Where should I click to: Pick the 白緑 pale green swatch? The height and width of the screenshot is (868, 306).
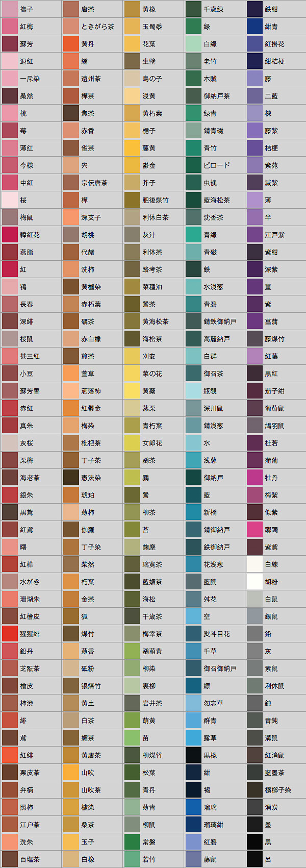193,44
